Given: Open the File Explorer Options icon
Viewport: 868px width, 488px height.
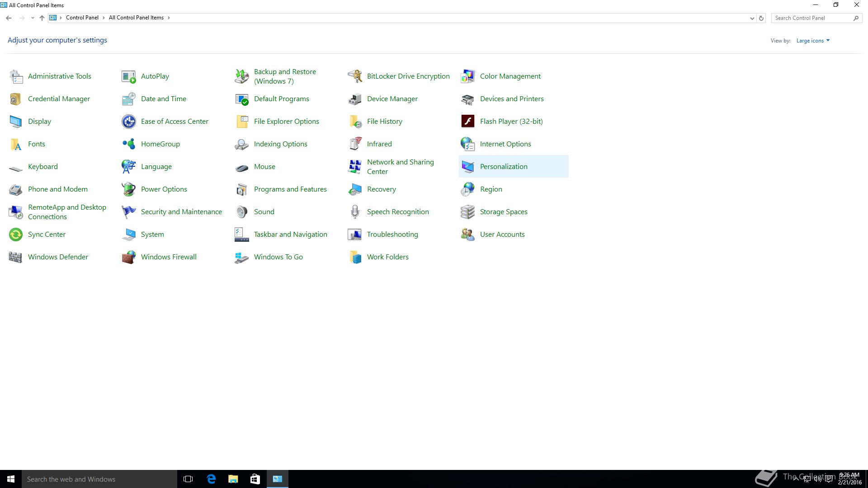Looking at the screenshot, I should point(242,122).
